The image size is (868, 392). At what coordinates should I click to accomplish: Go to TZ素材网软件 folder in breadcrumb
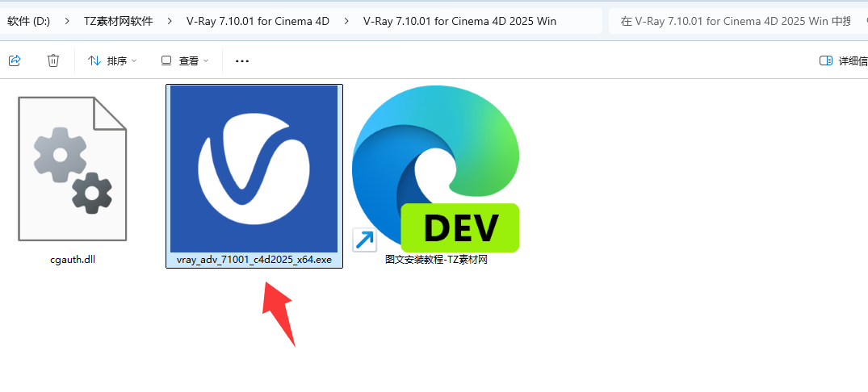click(119, 21)
